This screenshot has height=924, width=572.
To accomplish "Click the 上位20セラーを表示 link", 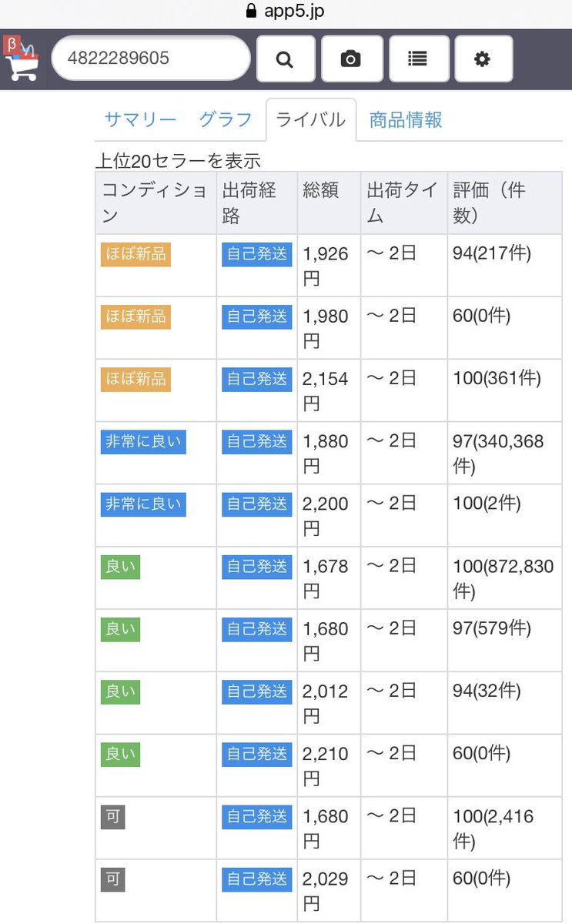I will [x=178, y=161].
